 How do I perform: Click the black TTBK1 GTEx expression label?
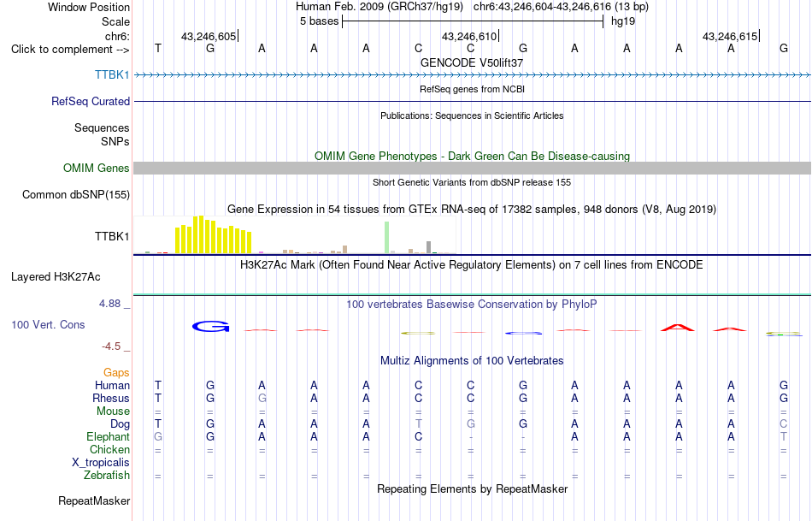(x=112, y=236)
